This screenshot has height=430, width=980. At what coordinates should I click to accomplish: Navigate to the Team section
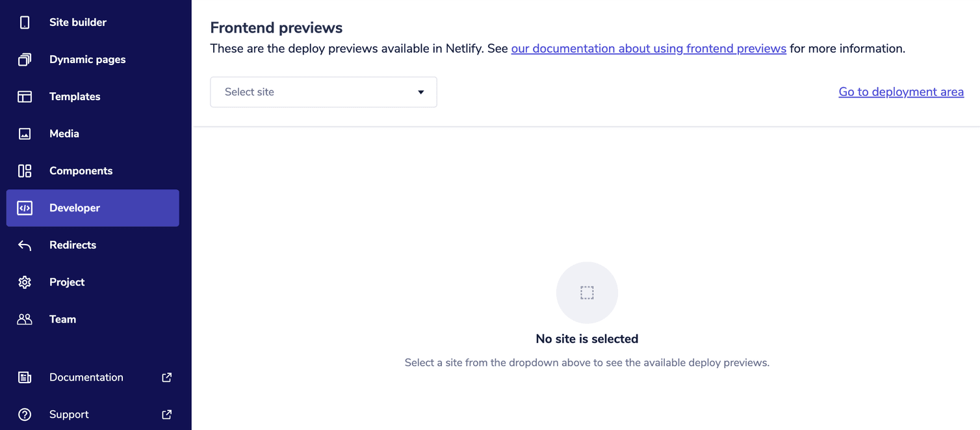tap(62, 319)
